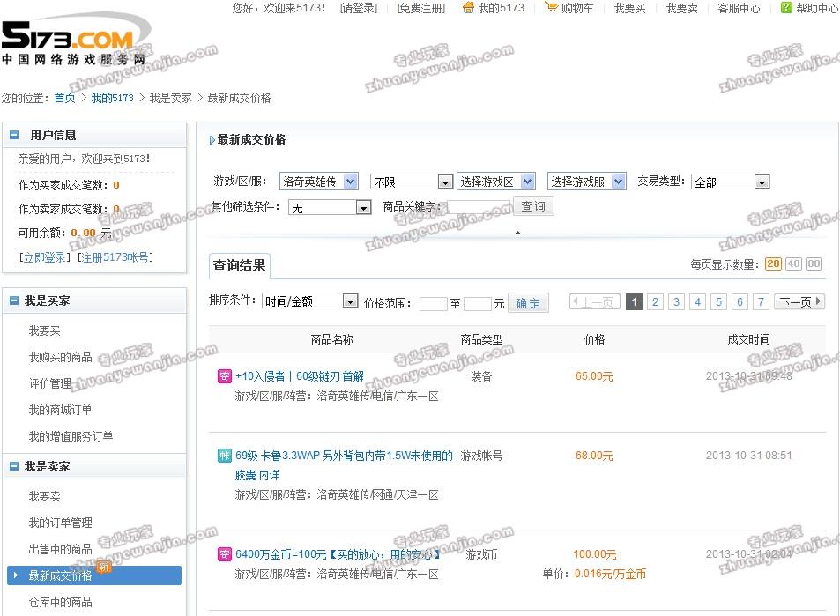
Task: Click the 我的5173 breadcrumb link
Action: click(x=113, y=98)
